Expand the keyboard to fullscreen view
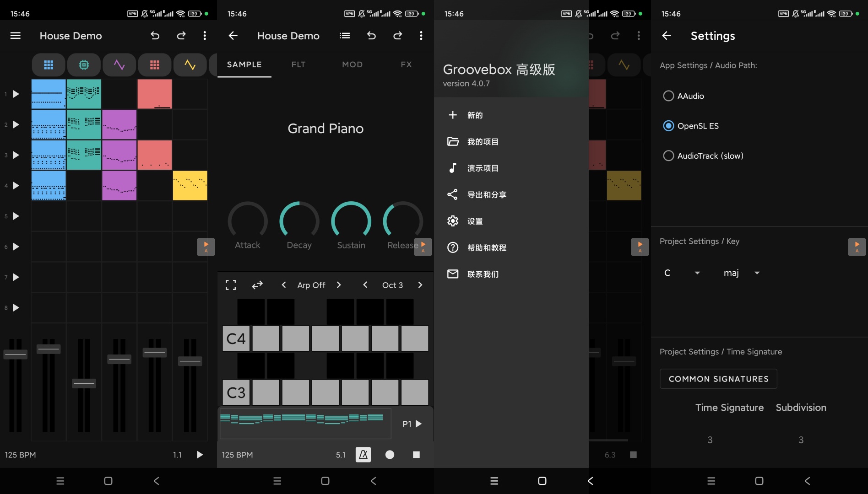The height and width of the screenshot is (494, 868). [x=231, y=285]
